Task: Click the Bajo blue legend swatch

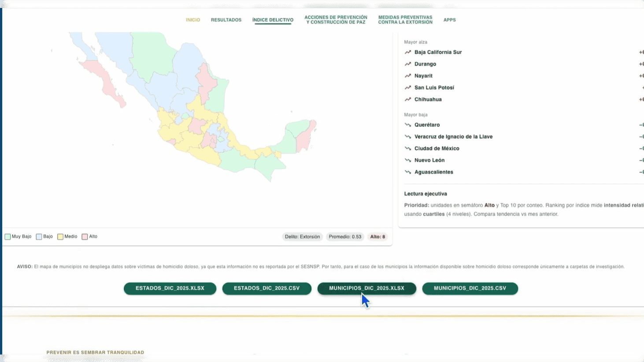Action: 39,237
